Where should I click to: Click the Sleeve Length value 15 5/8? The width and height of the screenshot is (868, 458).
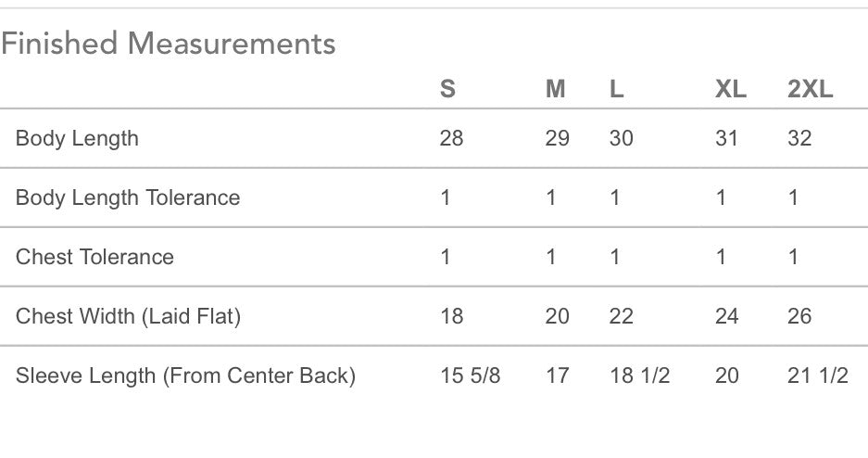pos(471,375)
